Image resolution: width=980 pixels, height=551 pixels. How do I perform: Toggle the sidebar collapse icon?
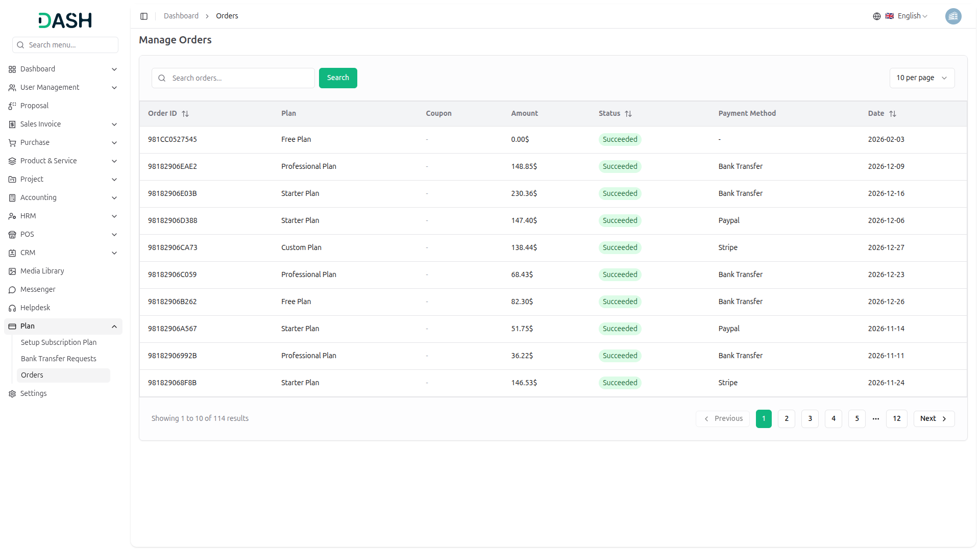[144, 16]
